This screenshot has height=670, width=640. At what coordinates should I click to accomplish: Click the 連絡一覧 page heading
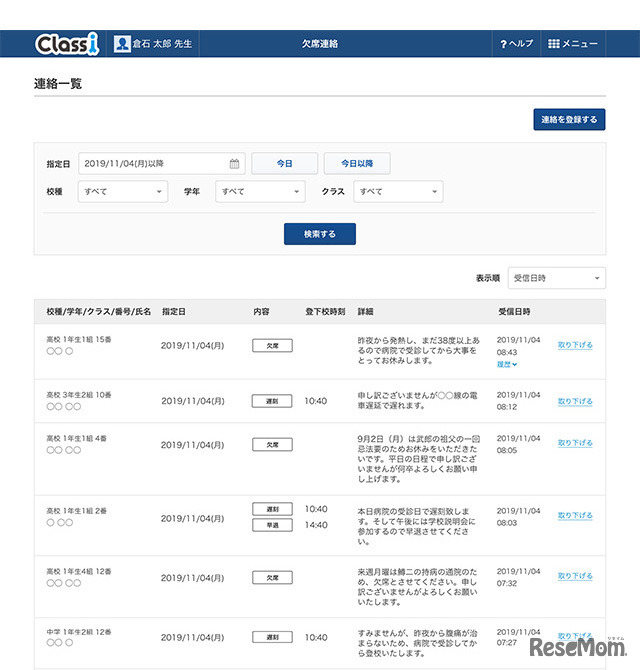coord(58,83)
